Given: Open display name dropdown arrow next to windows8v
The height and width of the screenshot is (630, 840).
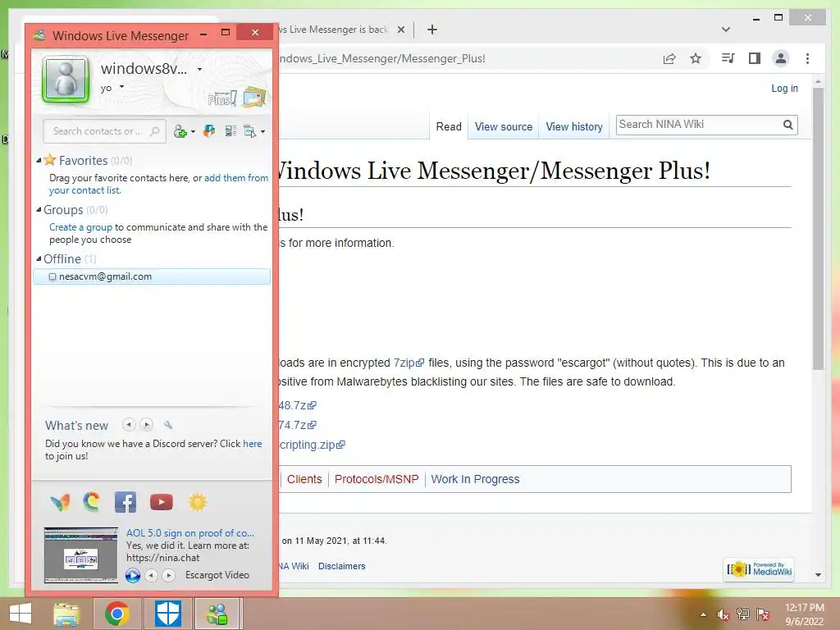Looking at the screenshot, I should pyautogui.click(x=200, y=69).
